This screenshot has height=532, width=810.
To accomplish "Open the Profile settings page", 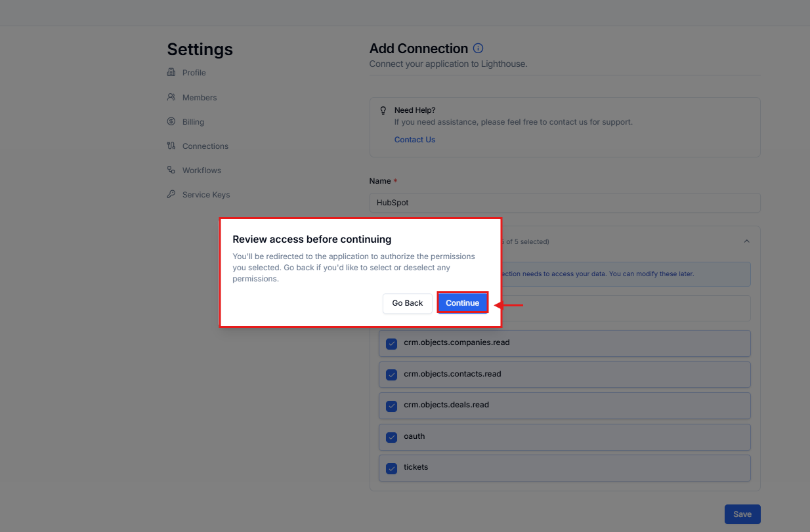I will click(194, 73).
